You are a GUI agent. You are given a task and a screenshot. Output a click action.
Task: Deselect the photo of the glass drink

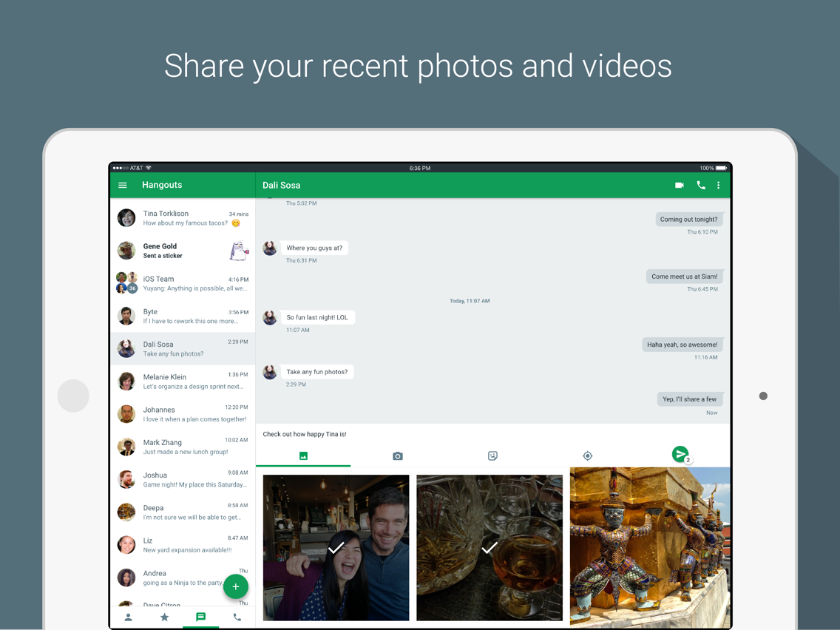pyautogui.click(x=490, y=547)
